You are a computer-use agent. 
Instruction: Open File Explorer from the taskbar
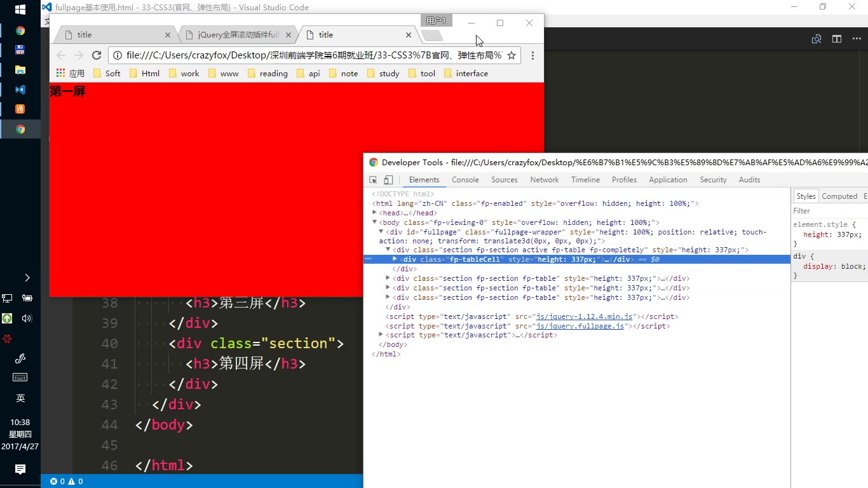pos(20,70)
